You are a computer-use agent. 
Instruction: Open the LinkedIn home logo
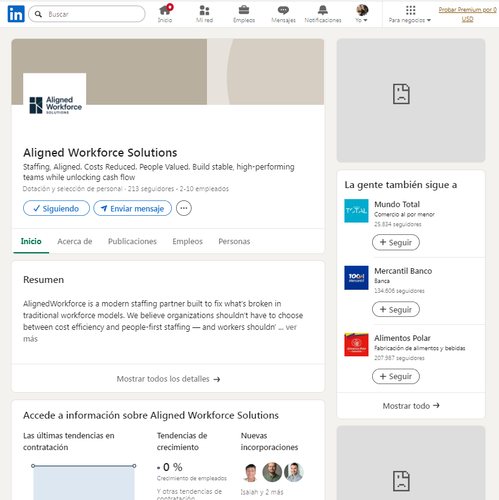point(16,14)
